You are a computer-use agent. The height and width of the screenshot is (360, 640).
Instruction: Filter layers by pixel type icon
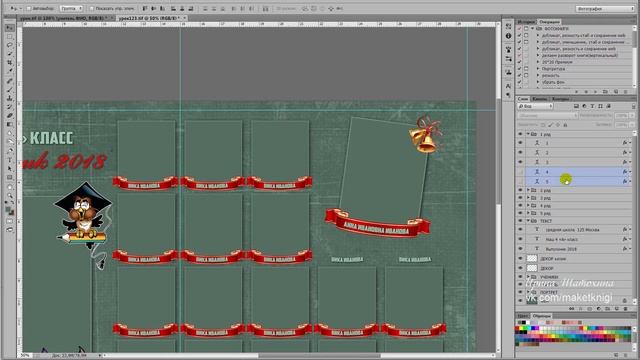(576, 106)
